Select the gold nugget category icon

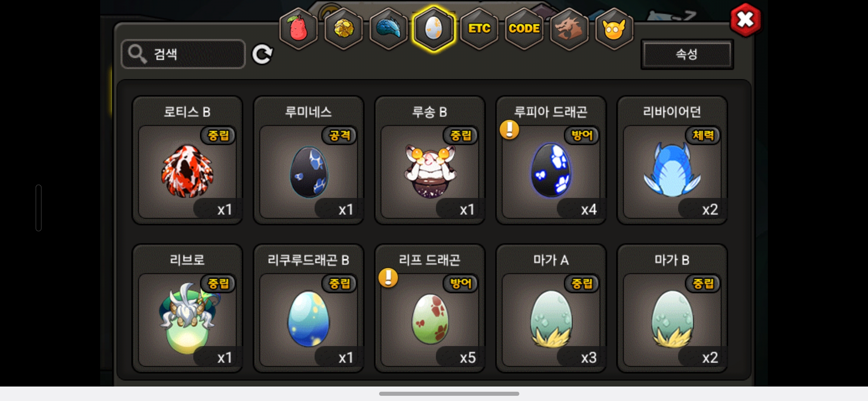(344, 29)
